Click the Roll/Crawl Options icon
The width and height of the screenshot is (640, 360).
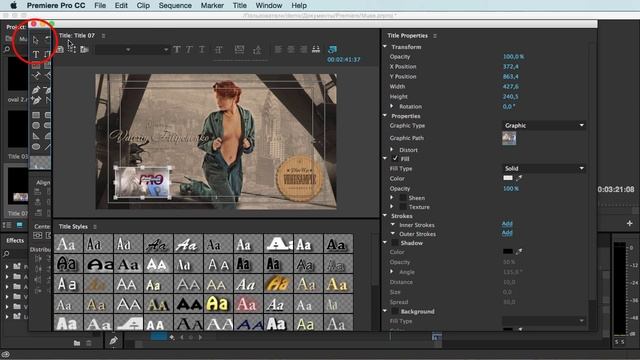coord(72,49)
